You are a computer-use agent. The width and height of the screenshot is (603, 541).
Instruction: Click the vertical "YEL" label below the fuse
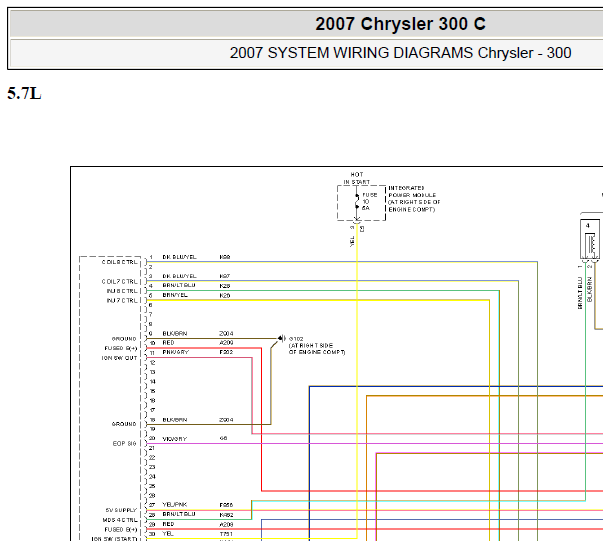click(352, 241)
